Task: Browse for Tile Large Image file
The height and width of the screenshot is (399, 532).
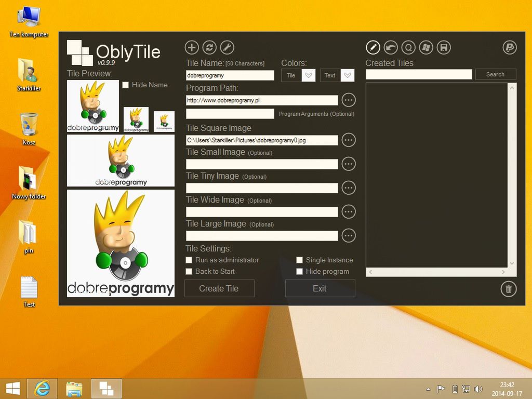Action: pos(349,235)
